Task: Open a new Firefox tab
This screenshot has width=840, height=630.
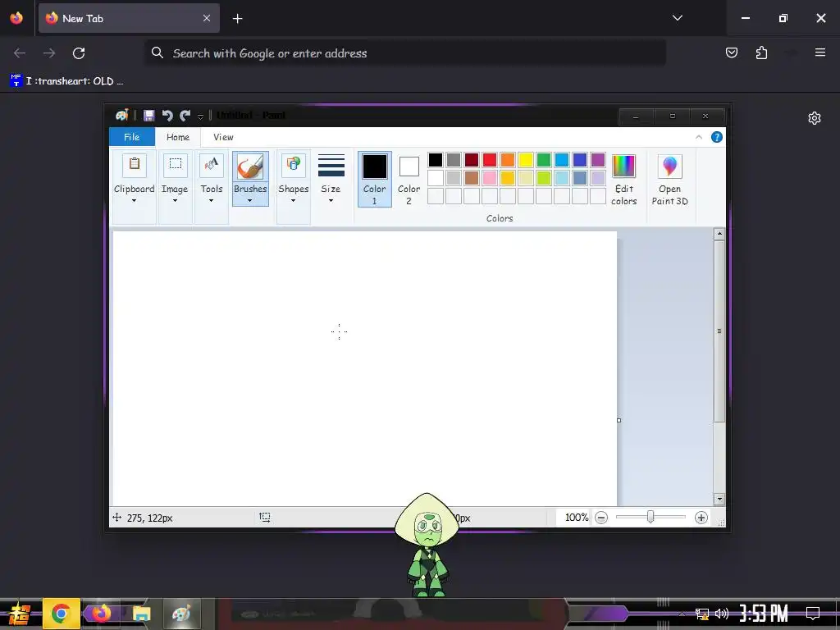Action: (237, 19)
